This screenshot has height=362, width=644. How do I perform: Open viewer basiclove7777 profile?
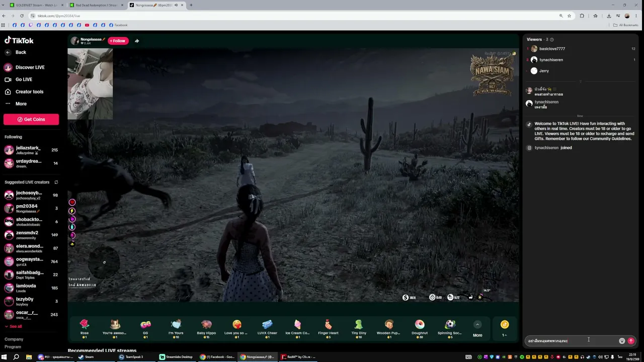pos(552,49)
